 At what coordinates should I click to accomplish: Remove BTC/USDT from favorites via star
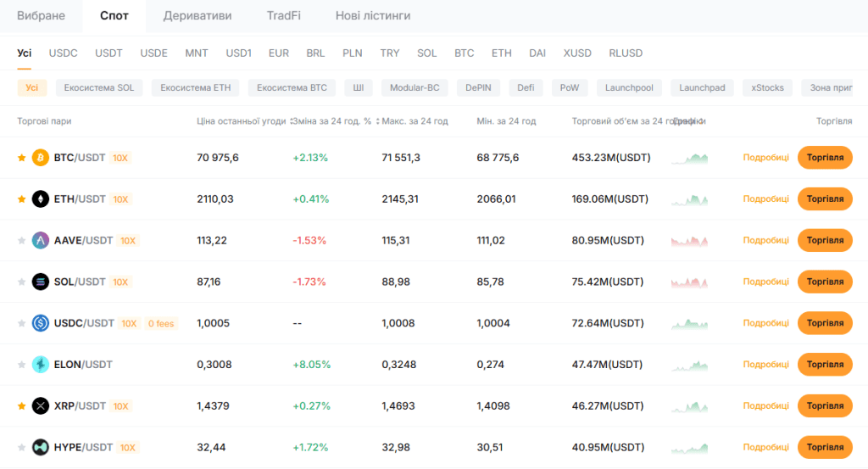point(21,158)
